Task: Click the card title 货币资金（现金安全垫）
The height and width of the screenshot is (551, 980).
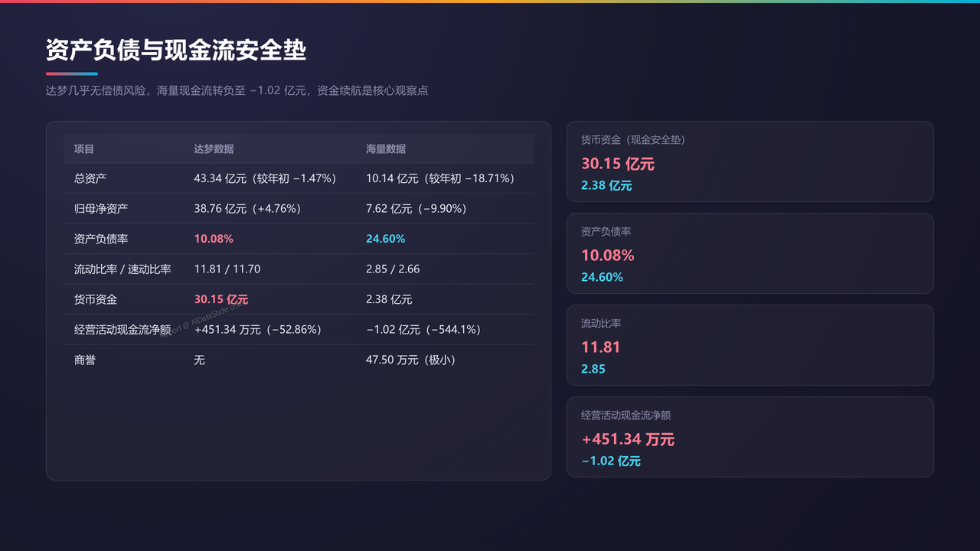Action: [x=633, y=140]
